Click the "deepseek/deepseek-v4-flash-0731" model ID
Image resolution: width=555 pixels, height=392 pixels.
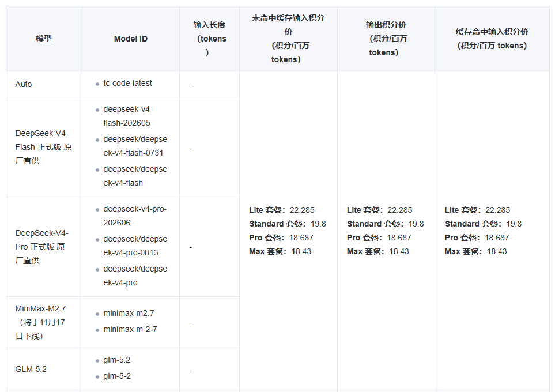(x=135, y=146)
